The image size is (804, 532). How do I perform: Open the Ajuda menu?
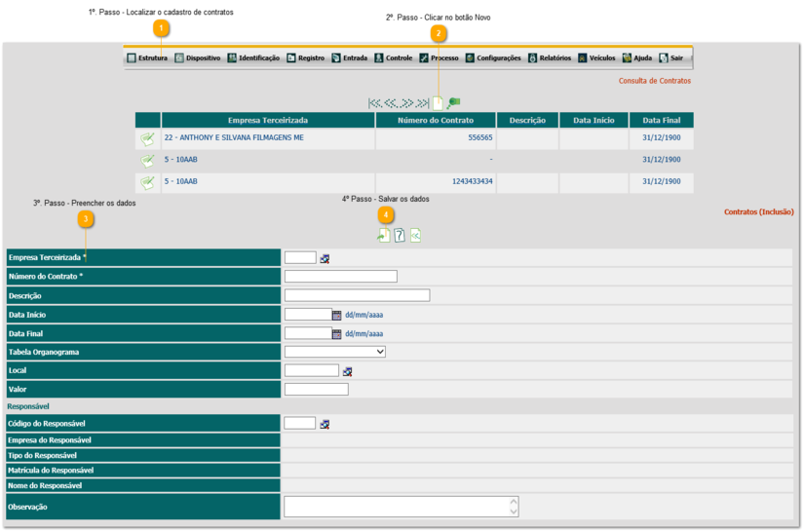(x=637, y=57)
